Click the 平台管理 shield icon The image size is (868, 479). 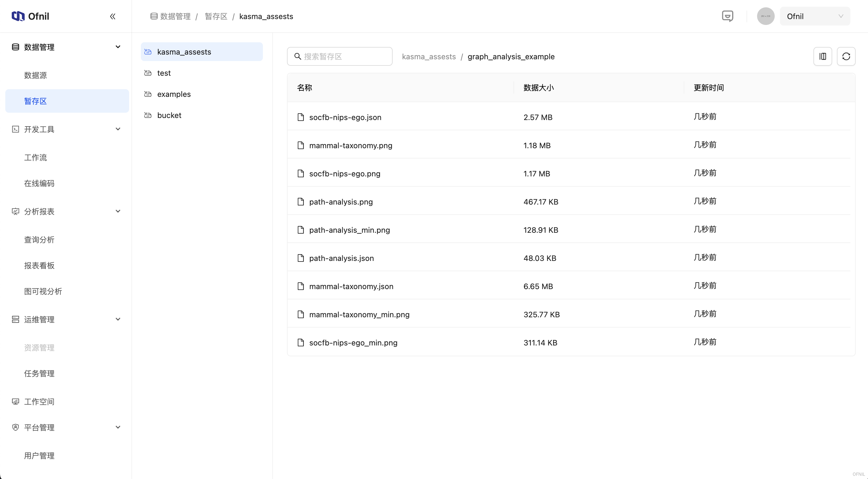pos(16,427)
